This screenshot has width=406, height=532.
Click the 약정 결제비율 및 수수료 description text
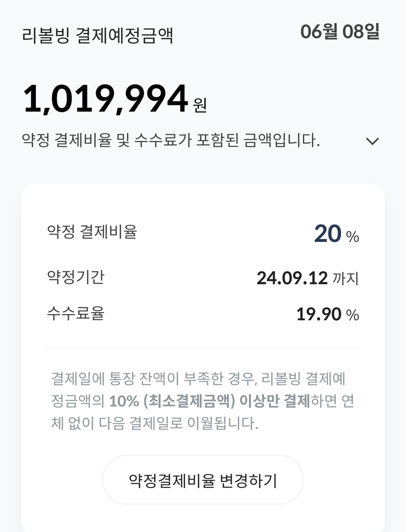pyautogui.click(x=171, y=140)
